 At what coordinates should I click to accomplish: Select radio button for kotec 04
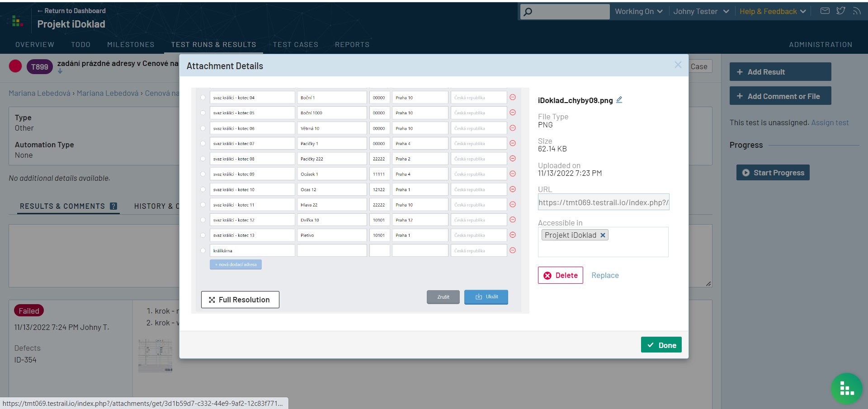[203, 98]
